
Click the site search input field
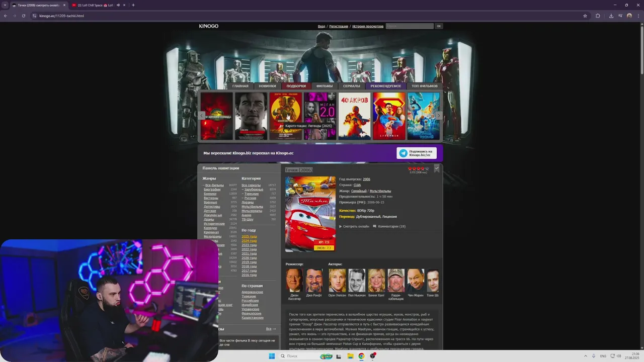point(410,26)
